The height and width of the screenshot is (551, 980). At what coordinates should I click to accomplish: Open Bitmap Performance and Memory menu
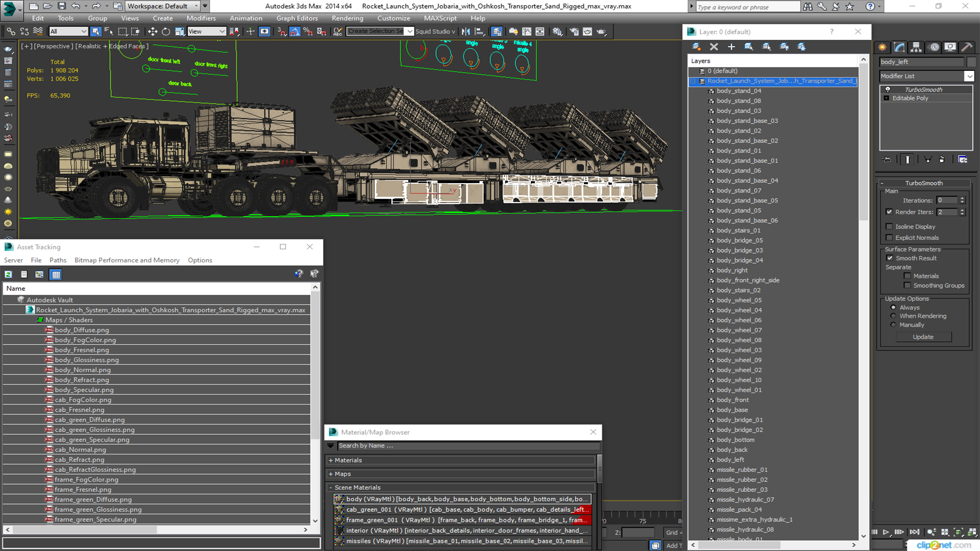coord(127,260)
